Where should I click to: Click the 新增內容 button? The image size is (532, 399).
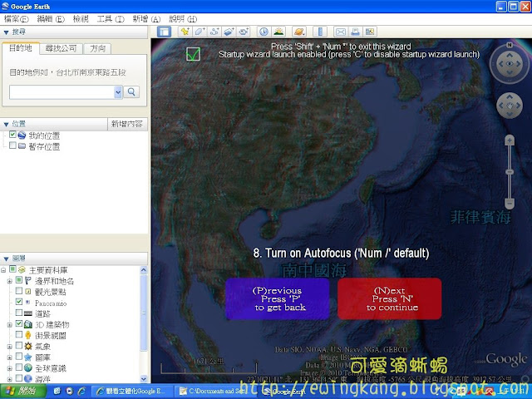pyautogui.click(x=127, y=124)
